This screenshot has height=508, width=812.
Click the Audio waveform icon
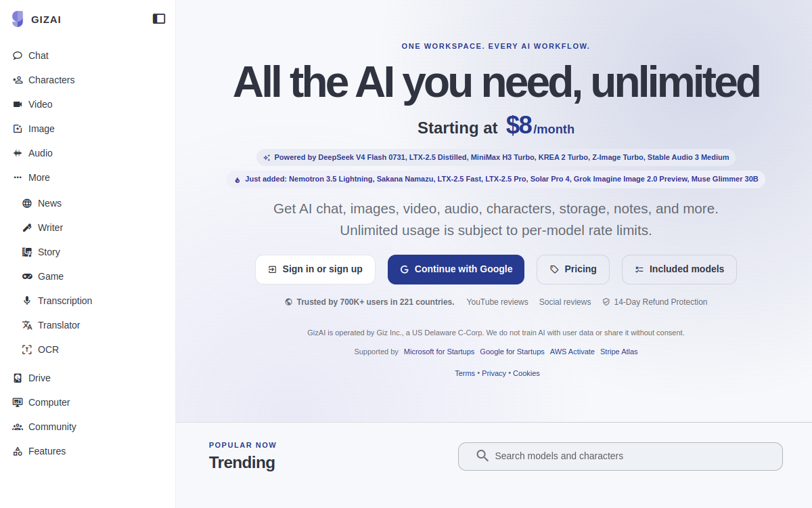point(18,153)
